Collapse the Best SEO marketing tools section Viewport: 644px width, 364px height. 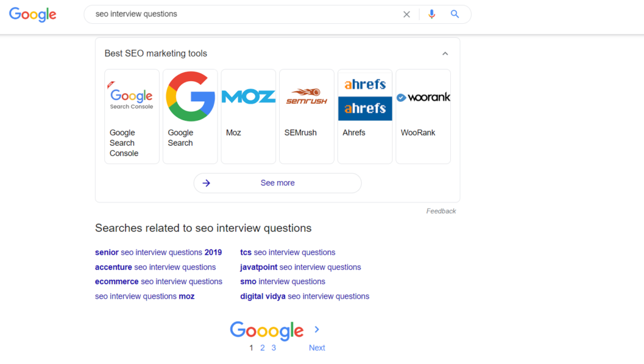445,54
